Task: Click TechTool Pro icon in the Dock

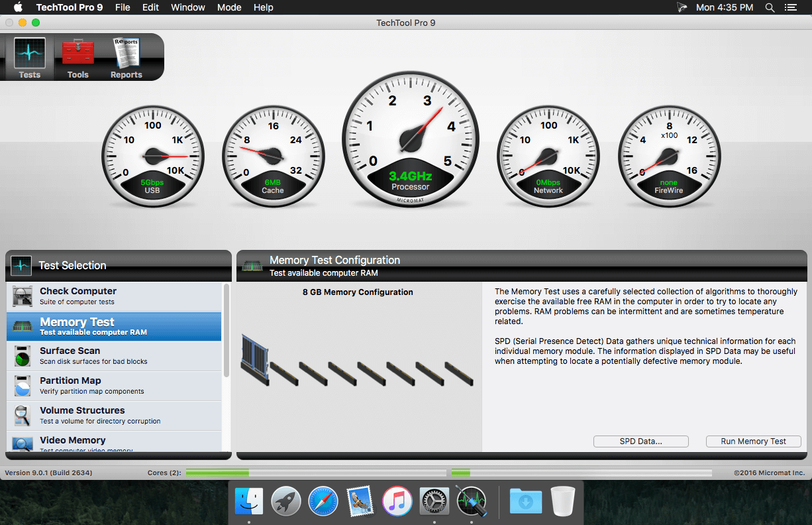Action: (472, 501)
